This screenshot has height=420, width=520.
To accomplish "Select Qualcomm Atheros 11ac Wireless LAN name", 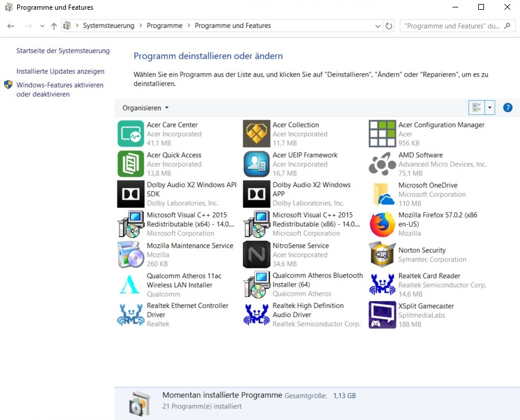I will pyautogui.click(x=184, y=280).
